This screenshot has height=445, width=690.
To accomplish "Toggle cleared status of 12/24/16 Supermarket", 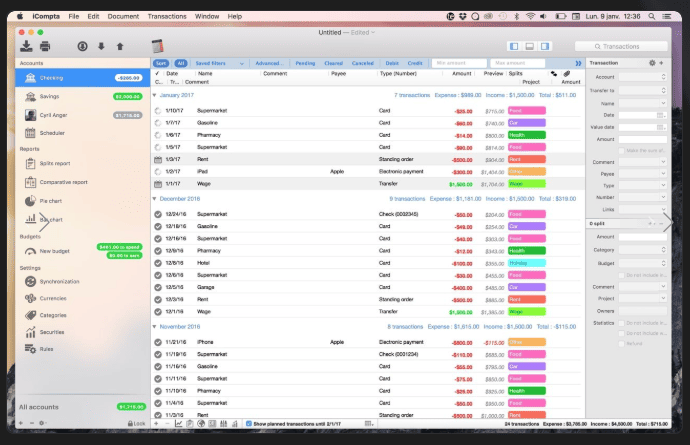I will pos(158,214).
